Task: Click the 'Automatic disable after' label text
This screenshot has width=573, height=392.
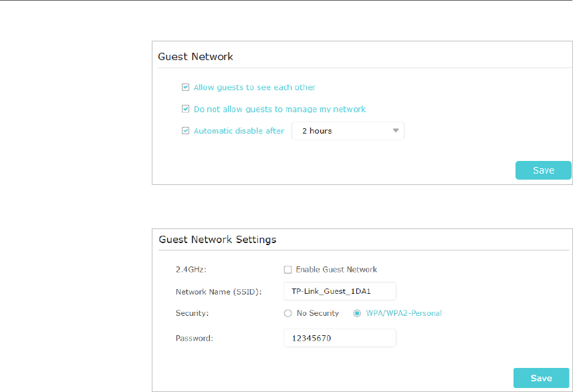Action: 239,131
